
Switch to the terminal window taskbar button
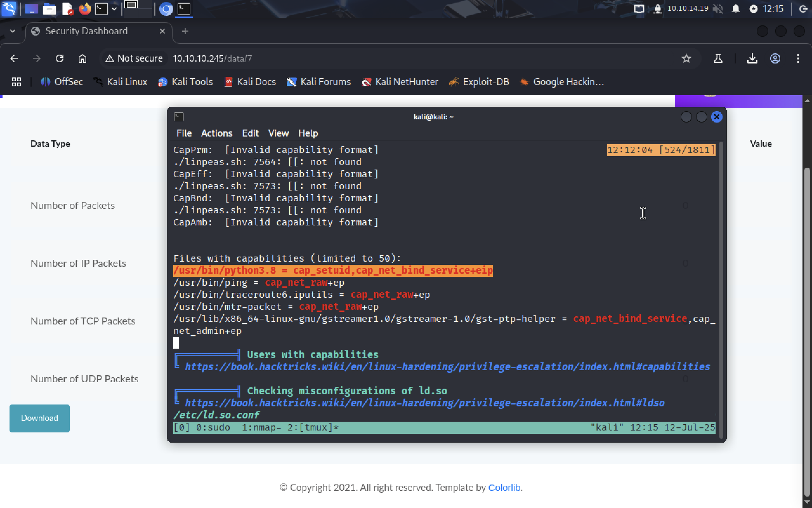coord(184,9)
